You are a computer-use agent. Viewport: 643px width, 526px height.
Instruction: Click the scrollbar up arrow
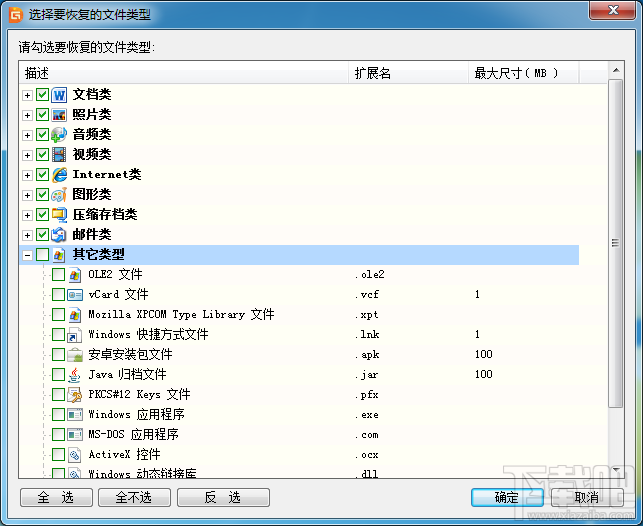point(616,71)
